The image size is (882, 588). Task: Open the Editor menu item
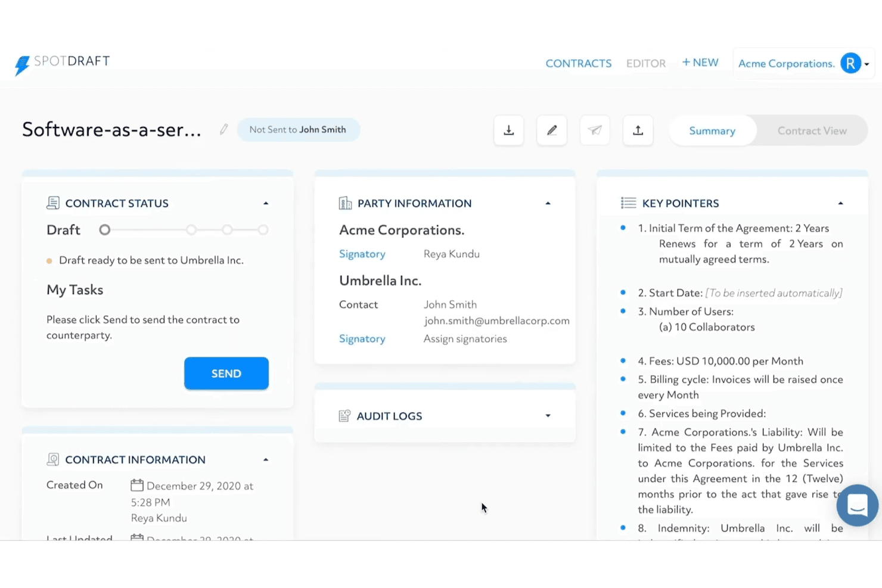pos(646,63)
